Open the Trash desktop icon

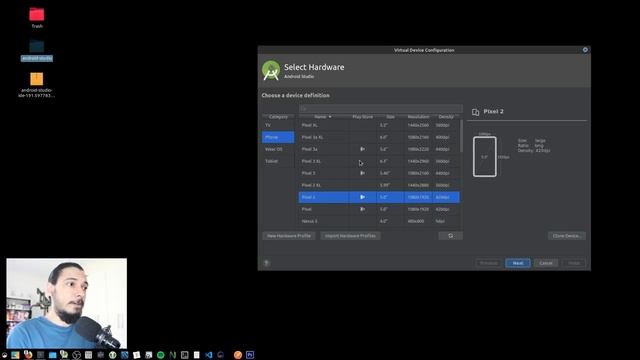pyautogui.click(x=37, y=18)
